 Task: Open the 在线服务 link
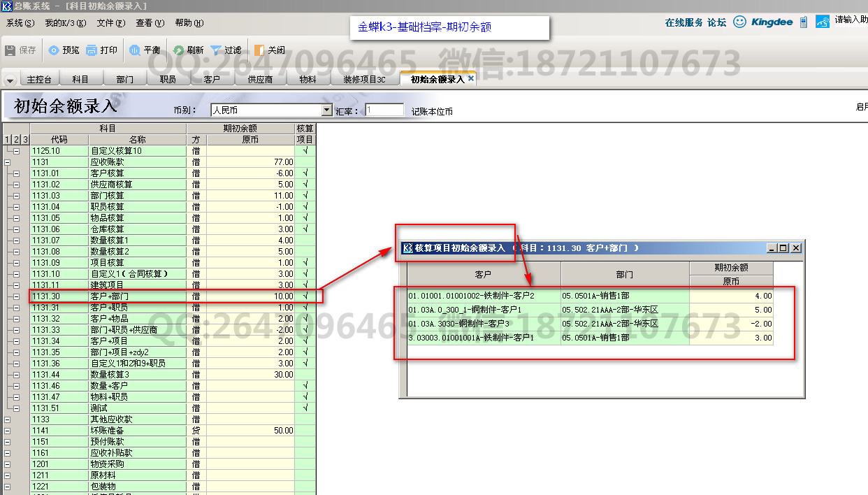(683, 22)
